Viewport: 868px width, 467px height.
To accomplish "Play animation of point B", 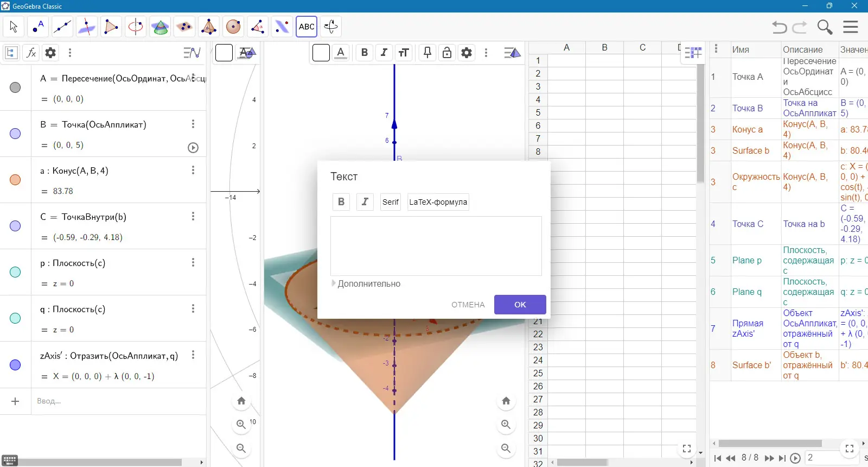I will pos(193,148).
